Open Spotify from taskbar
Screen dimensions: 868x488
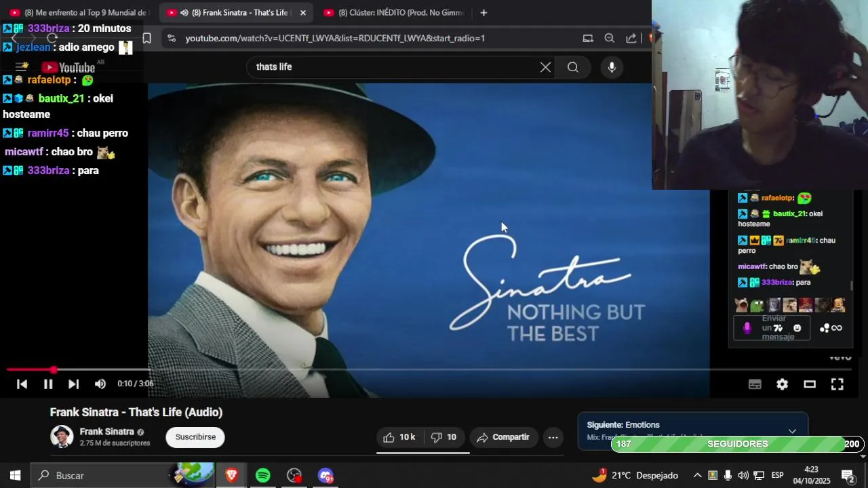[263, 476]
